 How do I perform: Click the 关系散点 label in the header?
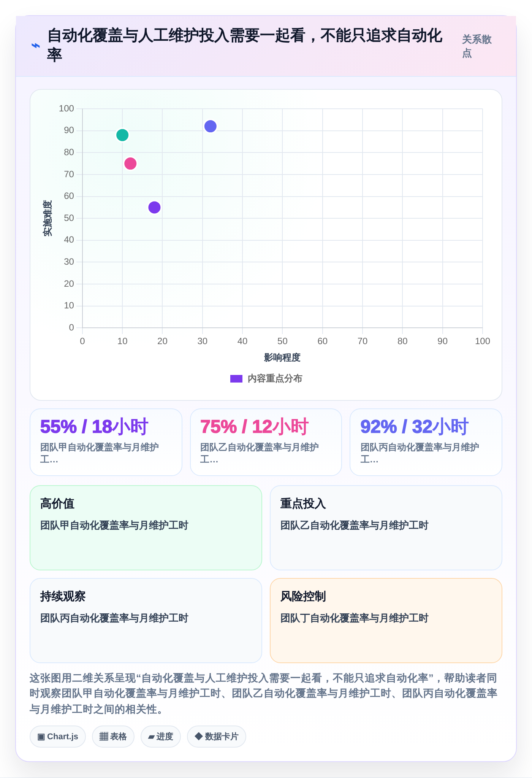[x=477, y=46]
